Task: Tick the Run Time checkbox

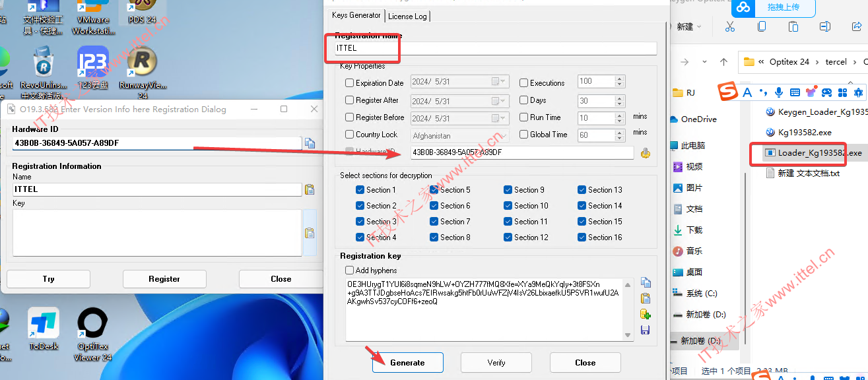Action: click(x=524, y=117)
